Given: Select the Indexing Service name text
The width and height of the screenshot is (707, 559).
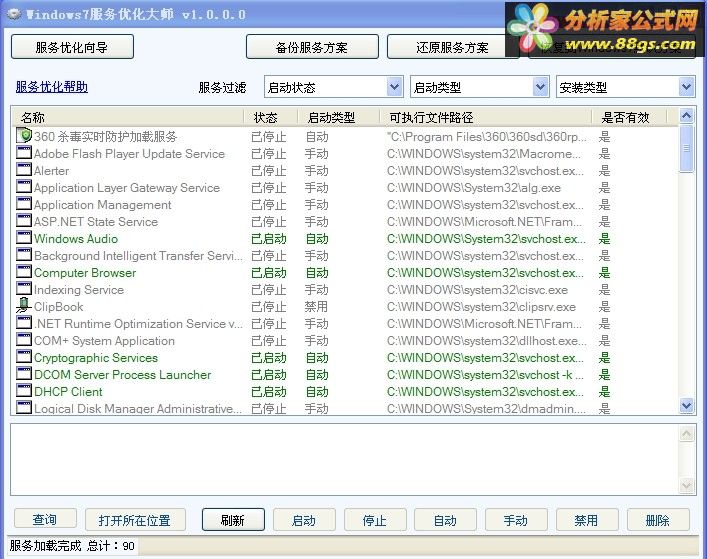Looking at the screenshot, I should click(78, 289).
